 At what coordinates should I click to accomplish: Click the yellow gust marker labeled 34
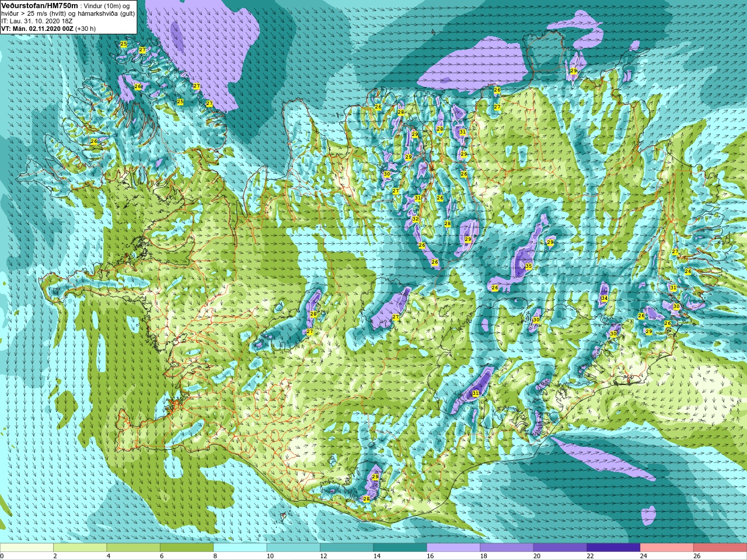604,299
